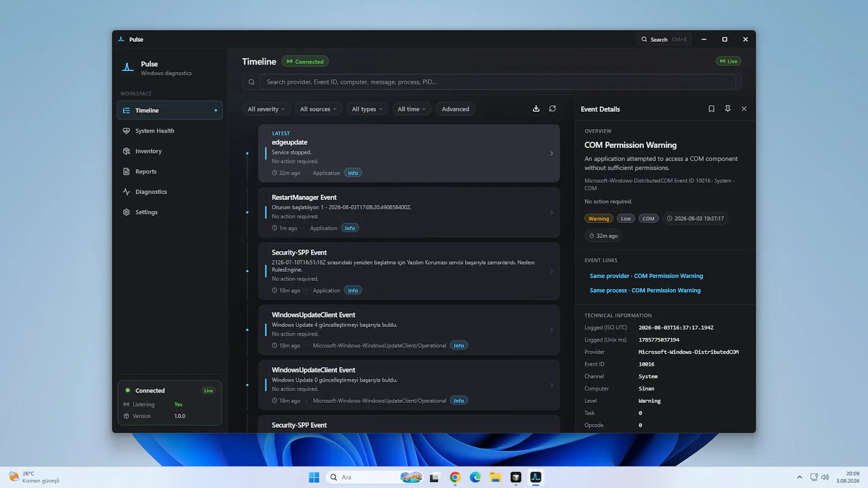The image size is (868, 488).
Task: Open Google Chrome from the taskbar
Action: tap(455, 477)
